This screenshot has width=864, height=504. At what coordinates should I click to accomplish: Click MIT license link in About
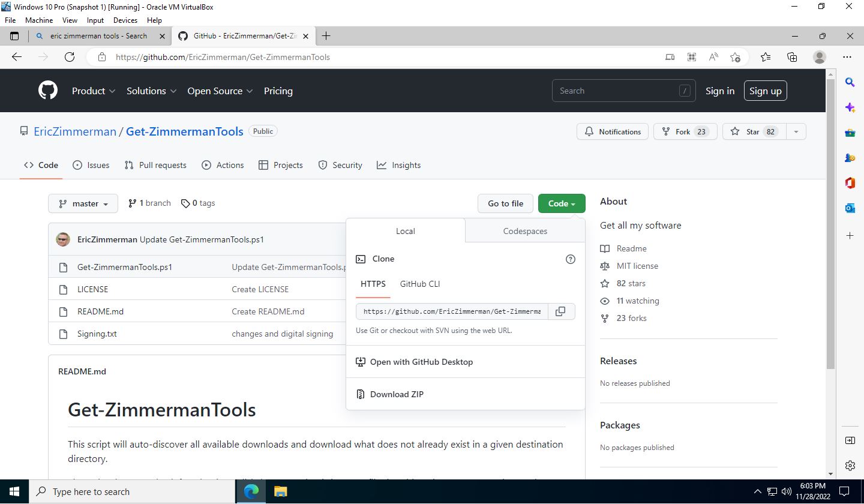pos(637,266)
